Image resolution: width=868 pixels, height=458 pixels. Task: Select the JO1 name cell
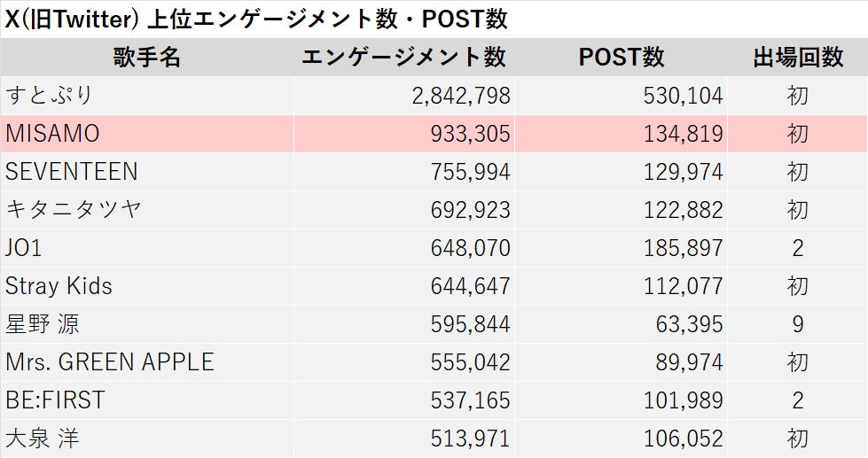pyautogui.click(x=25, y=248)
